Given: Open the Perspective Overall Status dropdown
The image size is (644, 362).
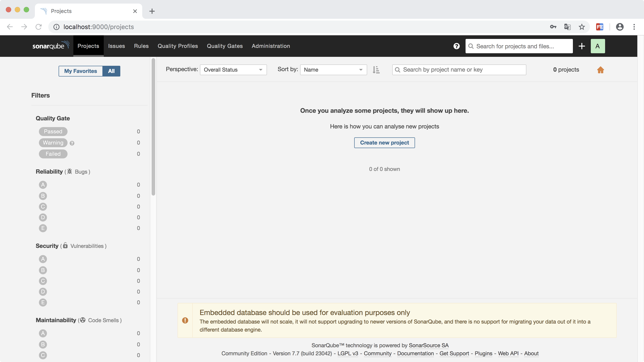Looking at the screenshot, I should point(233,70).
